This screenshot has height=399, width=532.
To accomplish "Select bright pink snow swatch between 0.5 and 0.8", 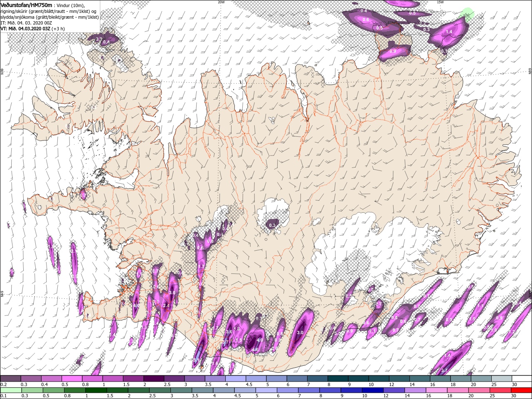I will coord(71,379).
